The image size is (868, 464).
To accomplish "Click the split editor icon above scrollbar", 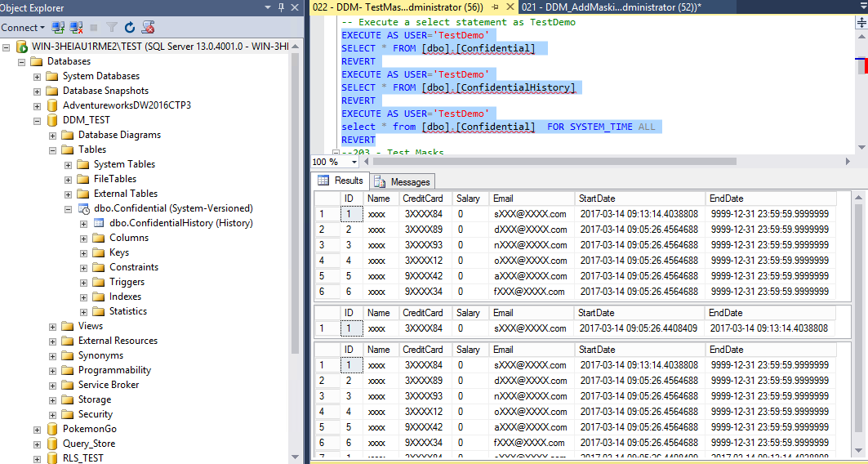I will pyautogui.click(x=862, y=22).
